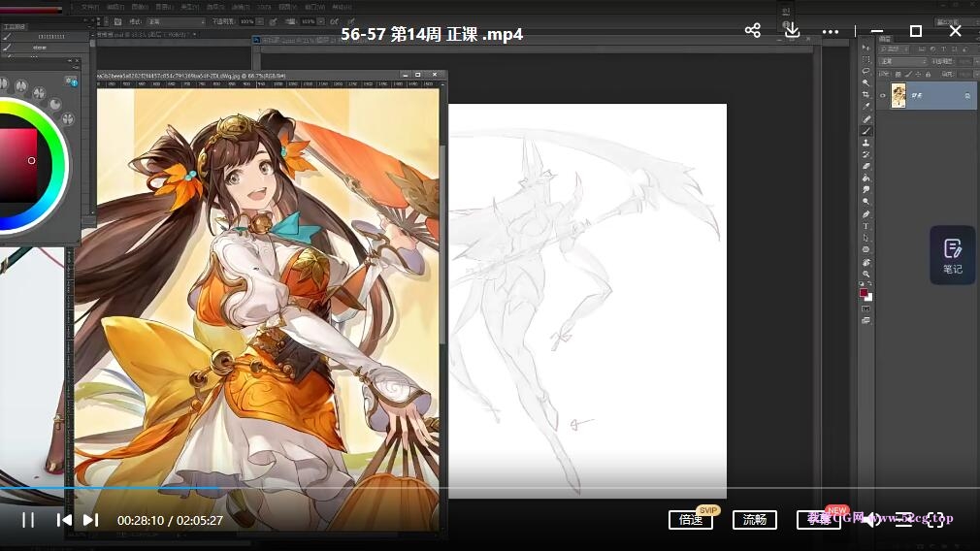Click the video share icon
Image resolution: width=980 pixels, height=551 pixels.
pyautogui.click(x=753, y=31)
